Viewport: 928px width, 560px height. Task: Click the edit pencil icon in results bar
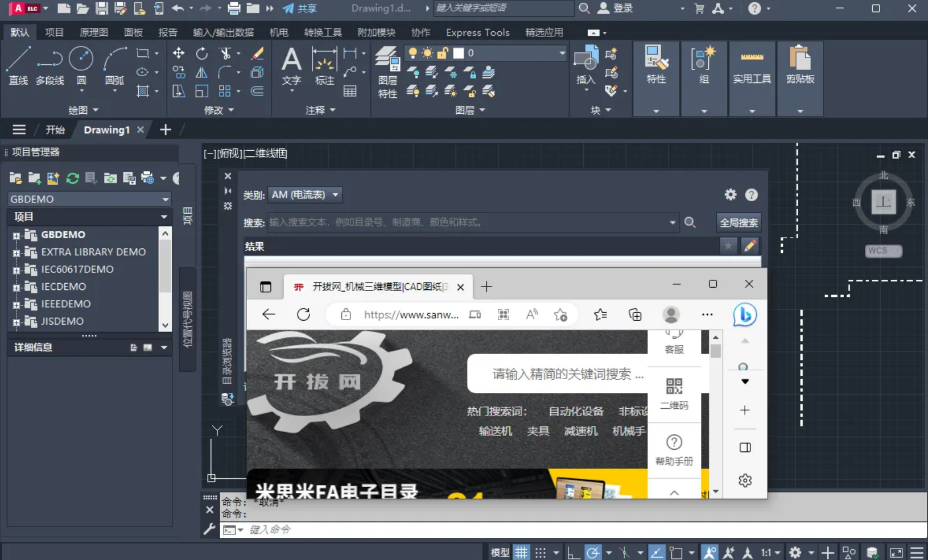coord(750,246)
